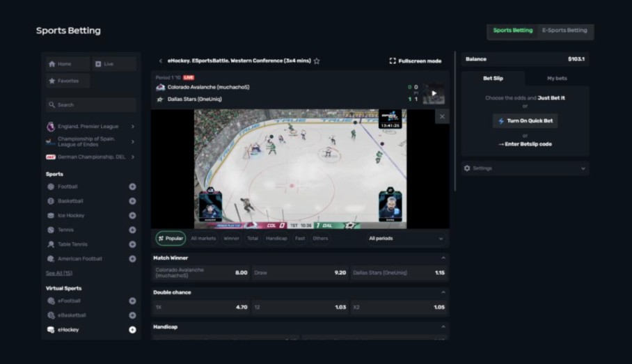Click plus icon beside Table Tennis
The image size is (632, 364).
(x=132, y=244)
